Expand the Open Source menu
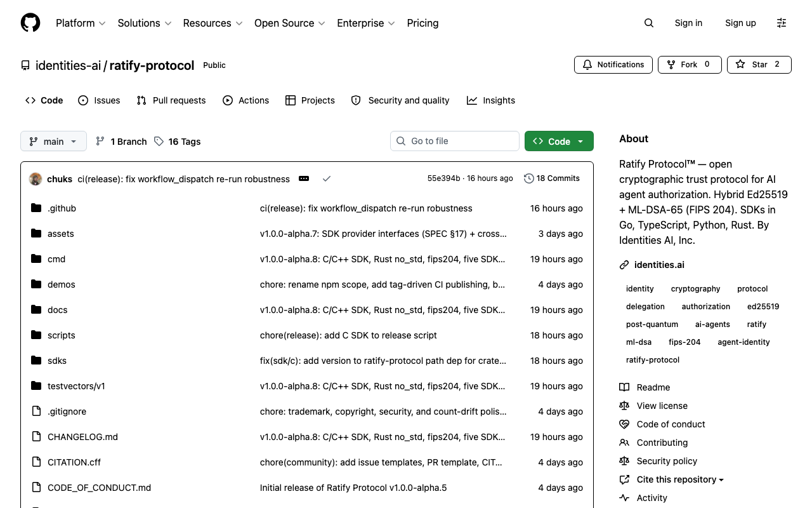 290,23
